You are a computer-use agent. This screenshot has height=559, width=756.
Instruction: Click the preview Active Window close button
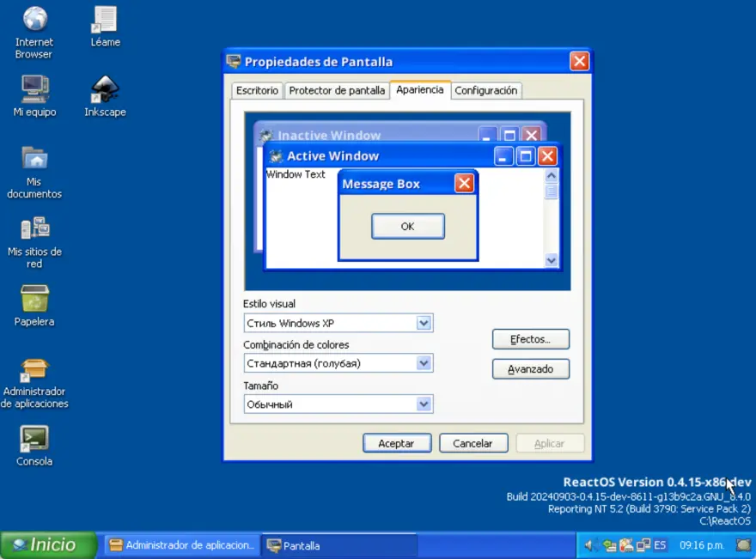(548, 156)
